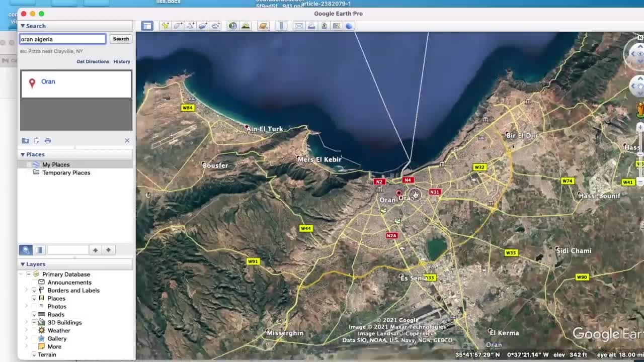This screenshot has width=644, height=362.
Task: Toggle the Roads layer checkbox
Action: (x=34, y=314)
